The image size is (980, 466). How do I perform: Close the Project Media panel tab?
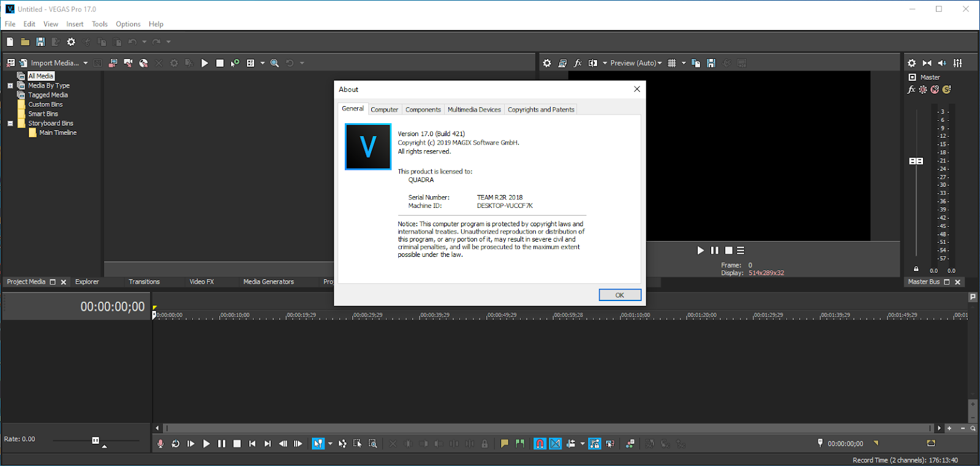pos(64,282)
